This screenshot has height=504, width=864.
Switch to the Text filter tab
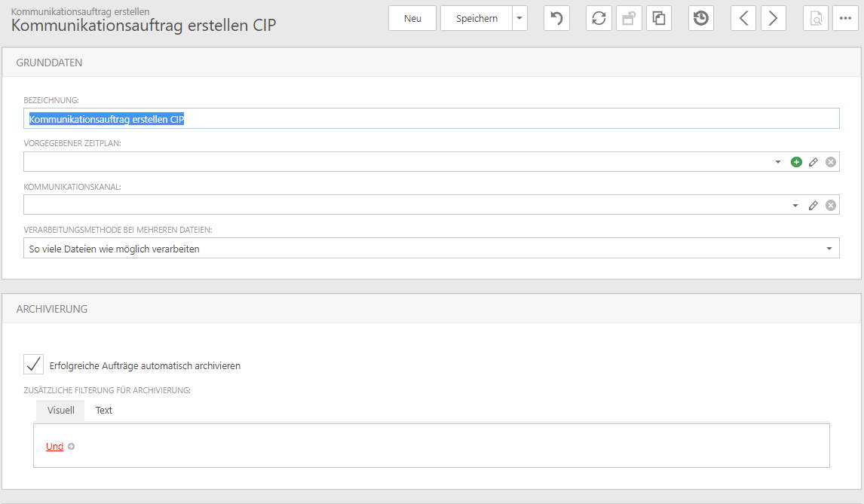click(x=104, y=411)
